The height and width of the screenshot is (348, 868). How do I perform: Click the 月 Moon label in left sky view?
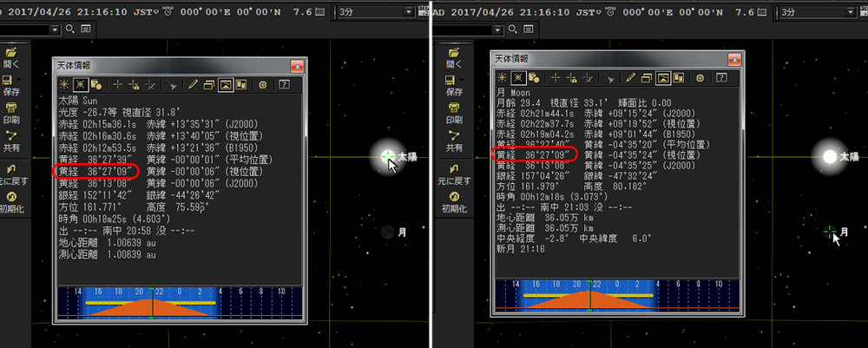(x=401, y=233)
